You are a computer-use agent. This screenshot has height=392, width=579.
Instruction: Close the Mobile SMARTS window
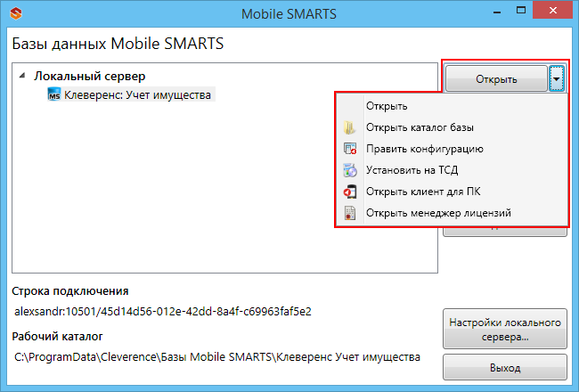pyautogui.click(x=553, y=11)
